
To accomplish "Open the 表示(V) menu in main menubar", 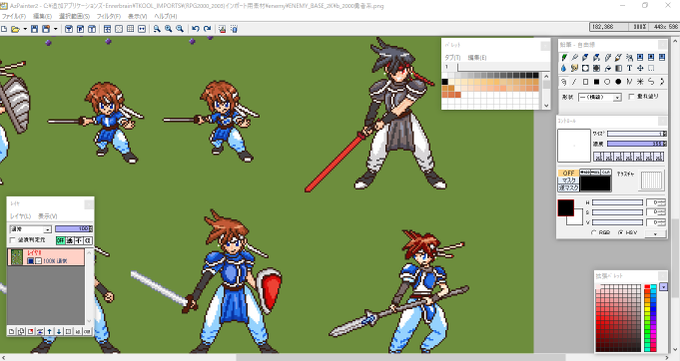I will [137, 16].
